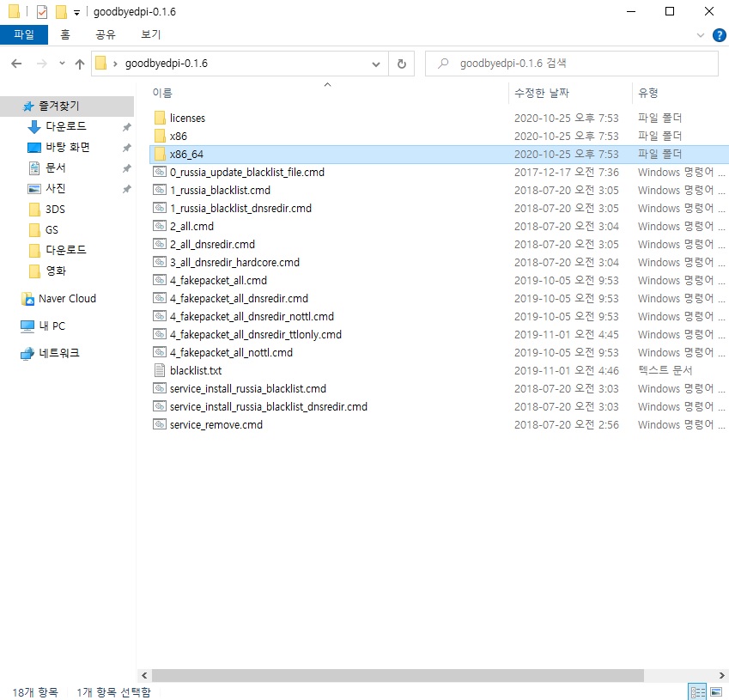Open the recent locations dropdown
729x700 pixels.
pos(62,64)
